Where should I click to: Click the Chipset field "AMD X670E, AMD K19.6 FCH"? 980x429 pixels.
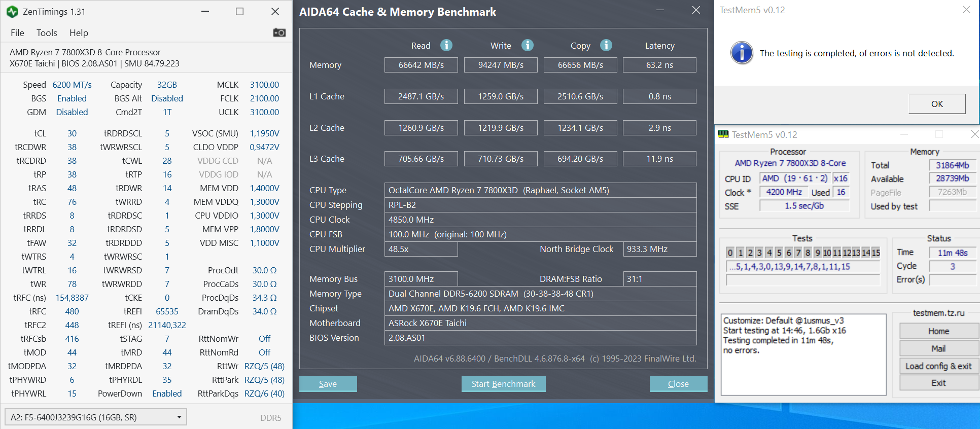tap(540, 308)
